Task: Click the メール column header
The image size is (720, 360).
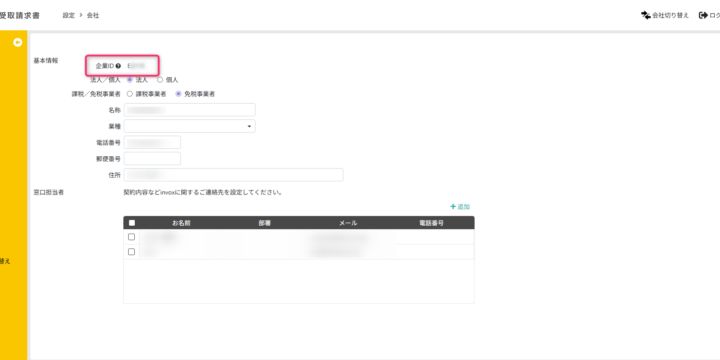Action: [x=348, y=223]
